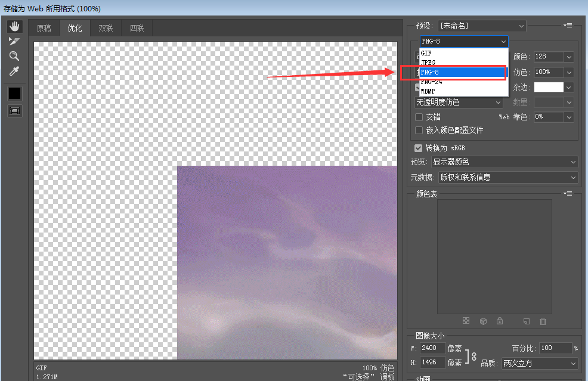Enable 嵌入颜色配置文件 checkbox
The height and width of the screenshot is (381, 588).
pyautogui.click(x=418, y=130)
